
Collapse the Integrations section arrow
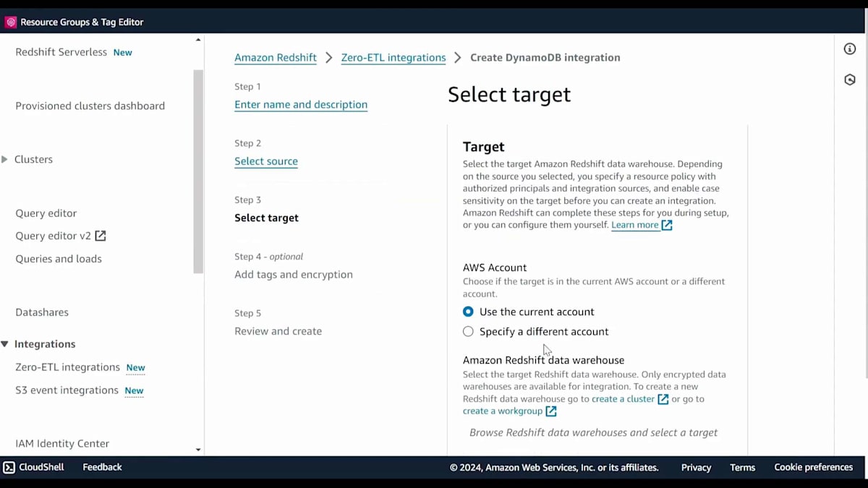pyautogui.click(x=4, y=344)
